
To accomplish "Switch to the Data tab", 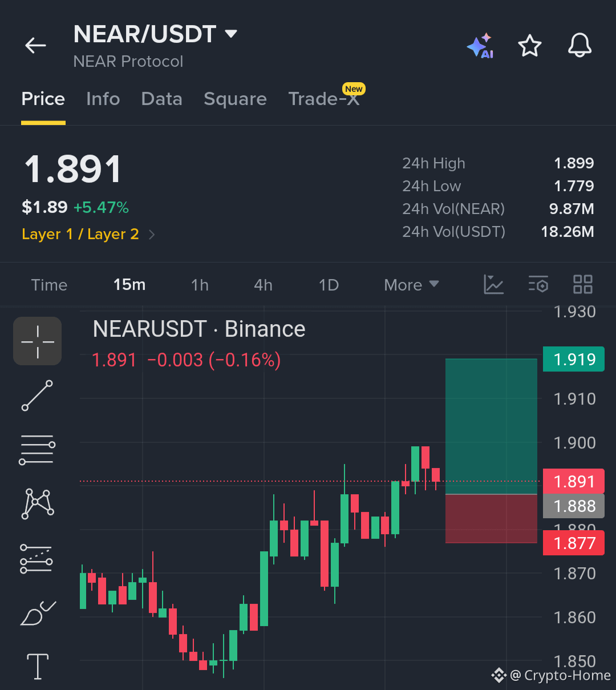I will (x=161, y=99).
